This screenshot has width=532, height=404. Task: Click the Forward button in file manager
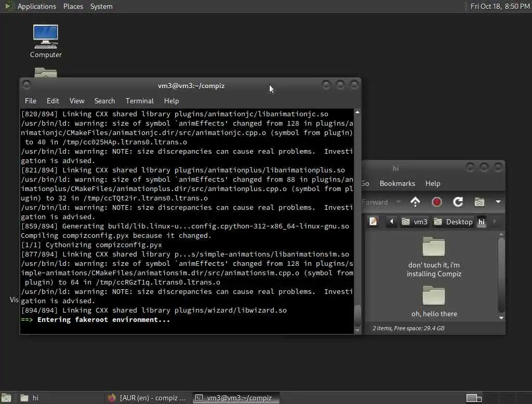click(x=375, y=202)
